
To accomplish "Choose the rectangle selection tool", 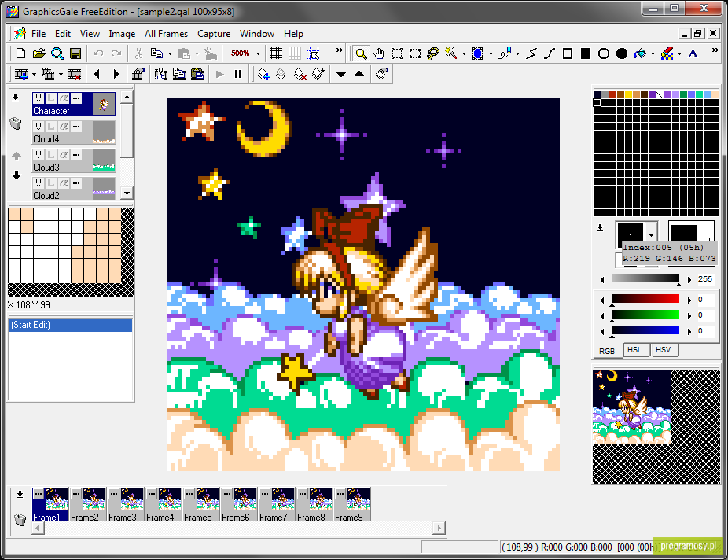I will point(397,53).
